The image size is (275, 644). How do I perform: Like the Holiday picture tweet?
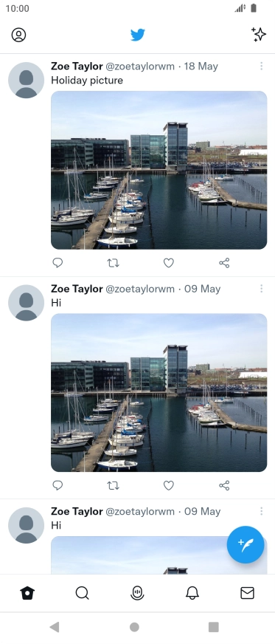click(x=168, y=263)
